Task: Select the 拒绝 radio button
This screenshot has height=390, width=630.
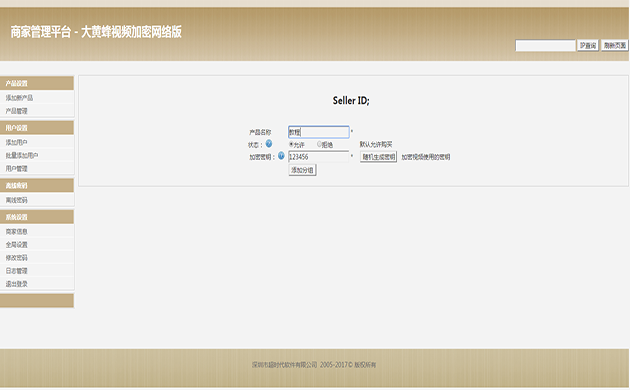Action: [x=319, y=144]
